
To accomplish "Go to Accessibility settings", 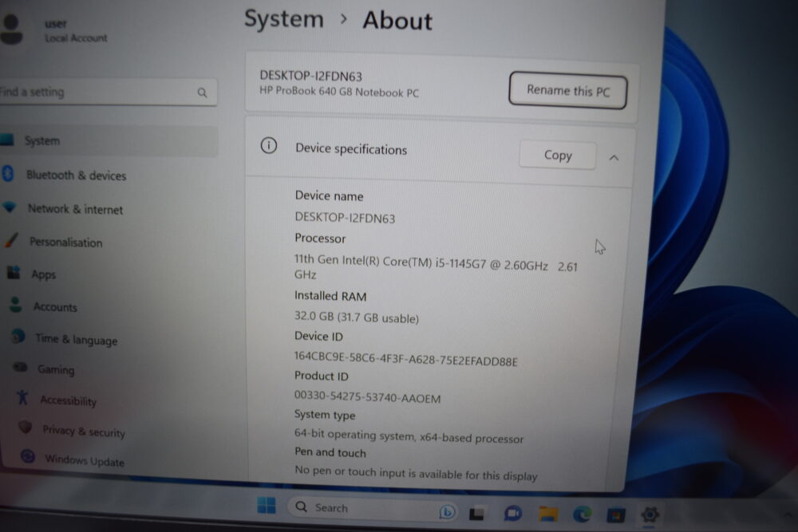I will (68, 400).
